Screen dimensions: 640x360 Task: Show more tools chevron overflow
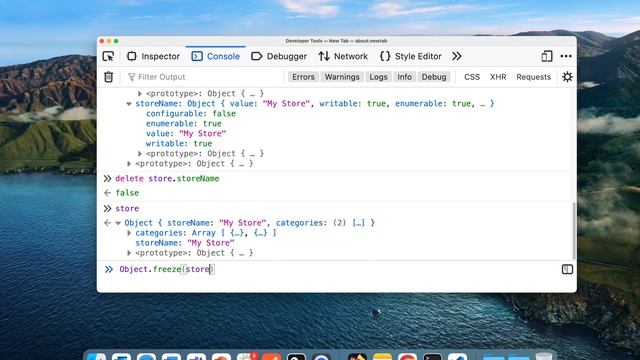456,56
